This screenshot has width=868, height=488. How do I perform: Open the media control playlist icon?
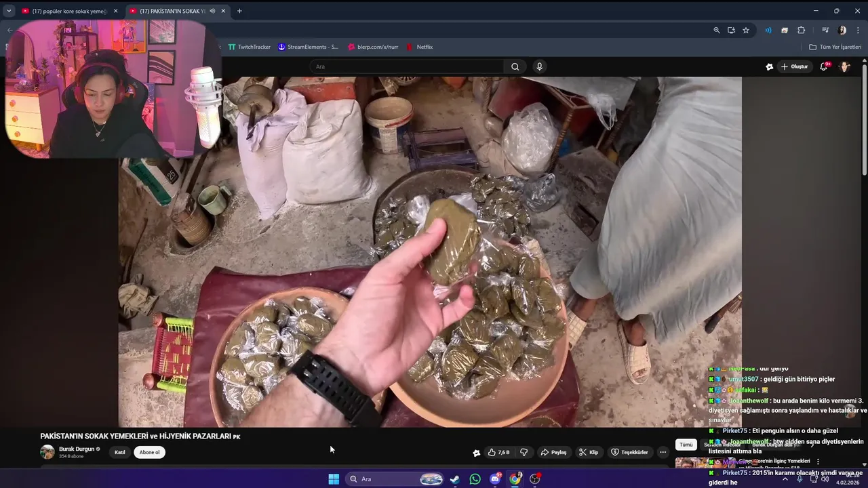(x=825, y=30)
